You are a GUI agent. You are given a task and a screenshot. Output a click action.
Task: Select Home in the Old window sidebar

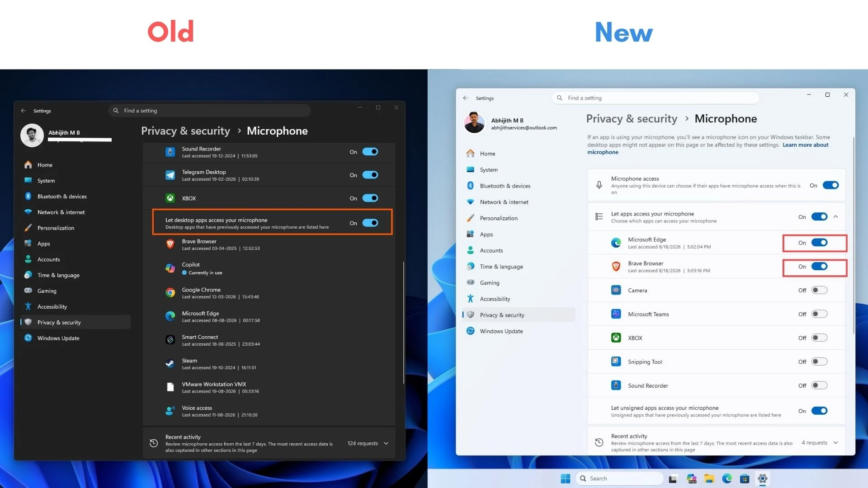point(76,165)
